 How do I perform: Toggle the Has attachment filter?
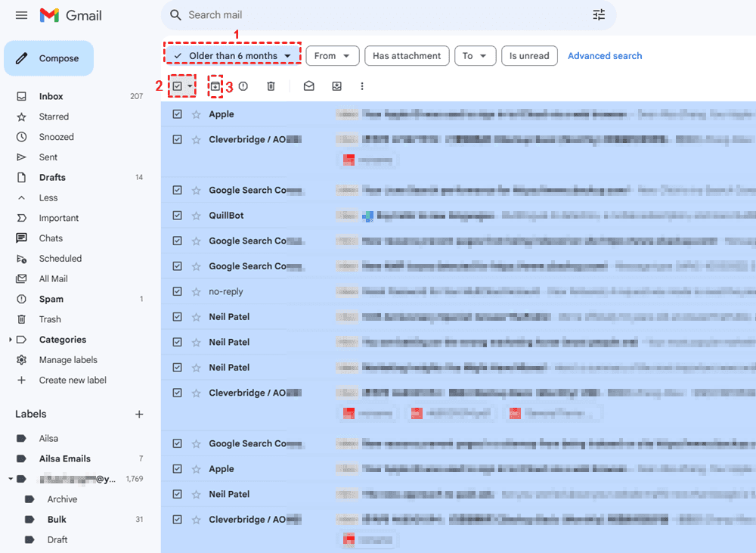[407, 56]
